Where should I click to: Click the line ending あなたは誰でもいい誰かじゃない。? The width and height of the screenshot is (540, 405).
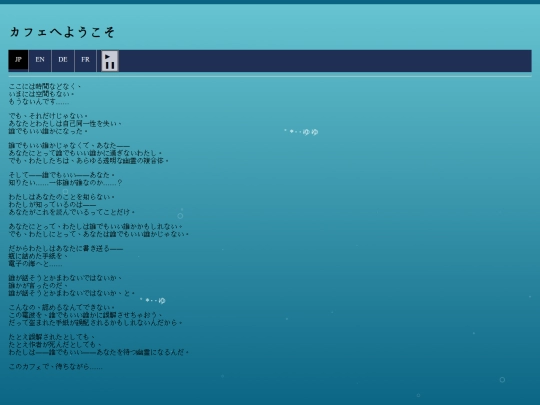[98, 234]
